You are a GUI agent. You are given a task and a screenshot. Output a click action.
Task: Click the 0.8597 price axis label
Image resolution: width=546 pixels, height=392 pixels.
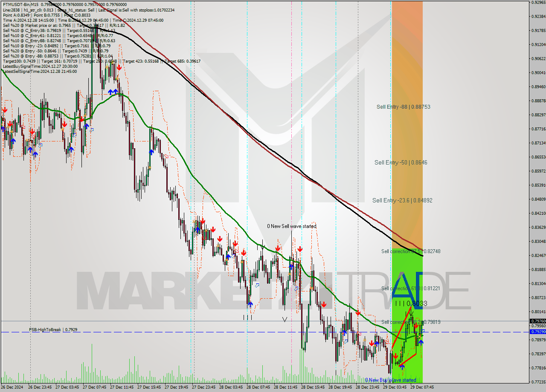pyautogui.click(x=539, y=171)
